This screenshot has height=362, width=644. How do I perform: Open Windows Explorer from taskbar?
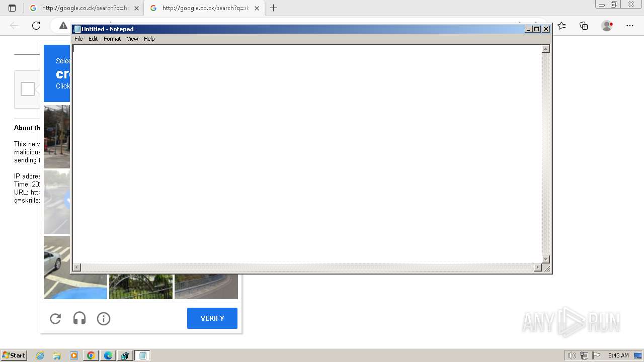[57, 355]
